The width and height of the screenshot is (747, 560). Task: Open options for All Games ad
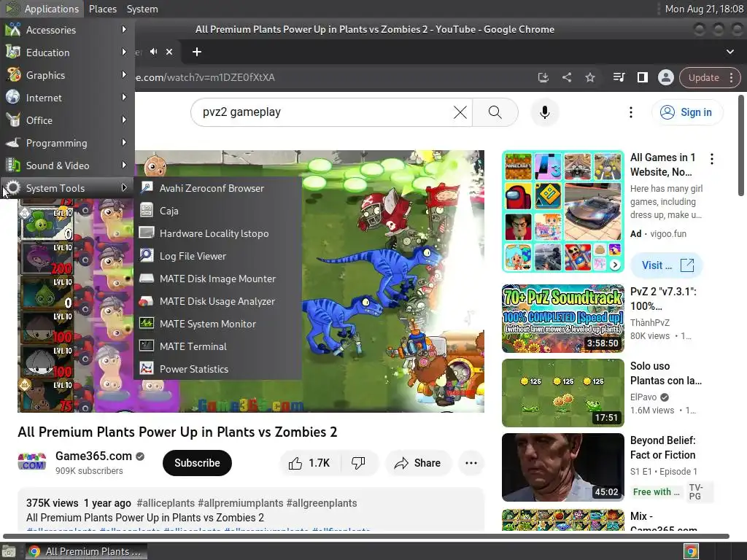coord(712,159)
